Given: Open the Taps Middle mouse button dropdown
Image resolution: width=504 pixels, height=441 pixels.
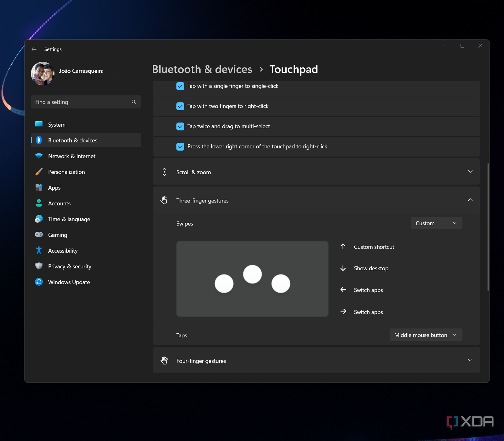Looking at the screenshot, I should (x=426, y=335).
